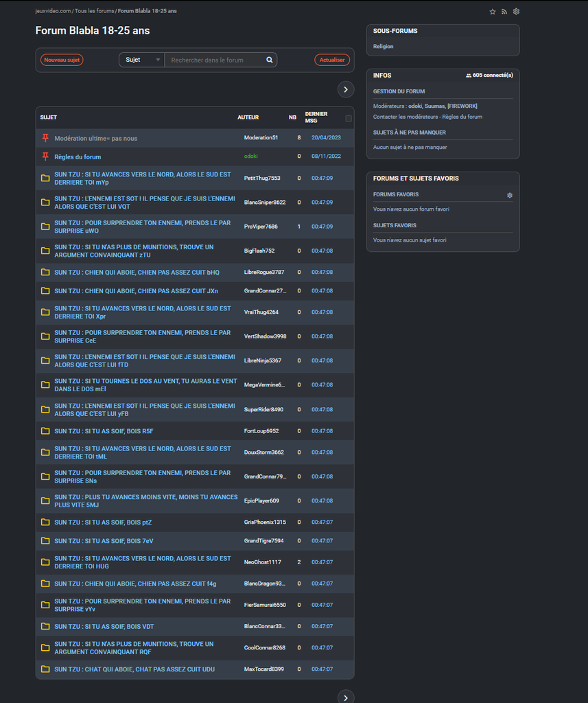588x703 pixels.
Task: Click the favorite star icon in the header
Action: pos(492,12)
